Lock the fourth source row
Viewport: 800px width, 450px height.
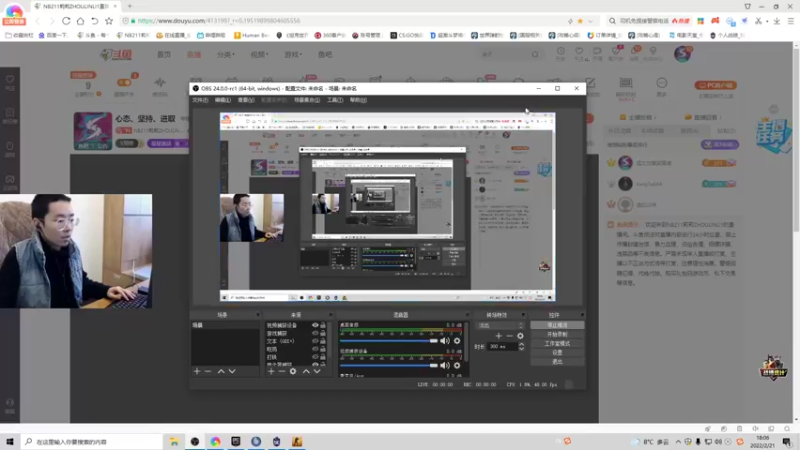(323, 349)
